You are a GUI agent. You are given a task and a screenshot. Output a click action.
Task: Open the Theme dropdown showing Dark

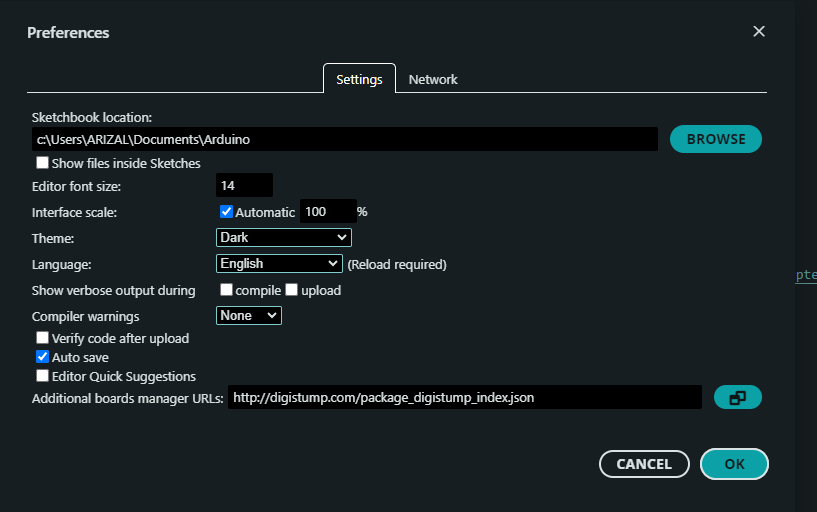click(x=283, y=238)
